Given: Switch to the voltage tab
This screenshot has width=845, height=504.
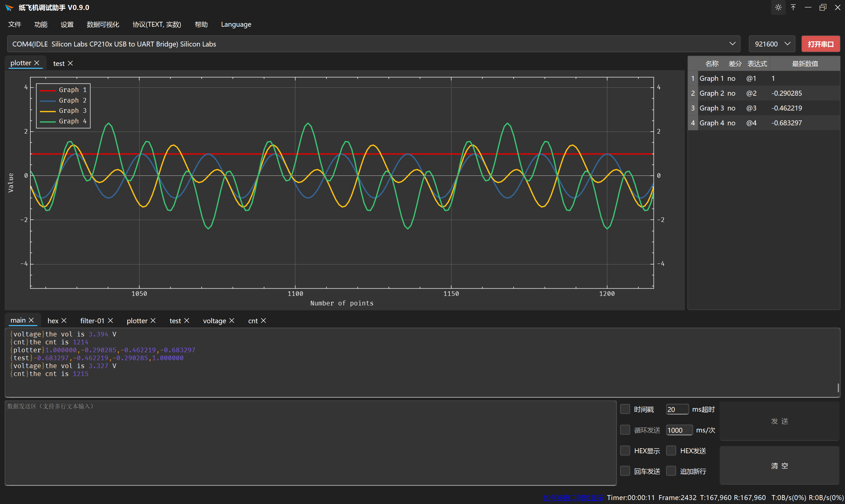Looking at the screenshot, I should tap(214, 321).
